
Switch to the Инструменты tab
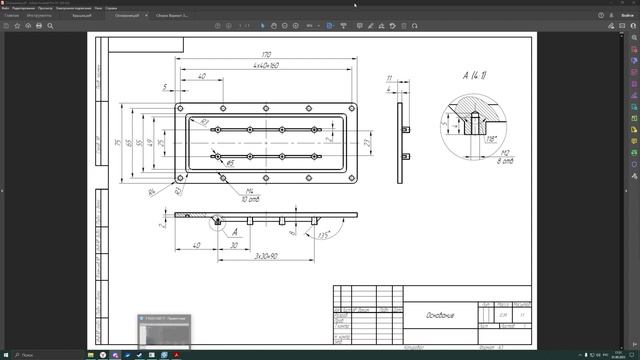[39, 16]
